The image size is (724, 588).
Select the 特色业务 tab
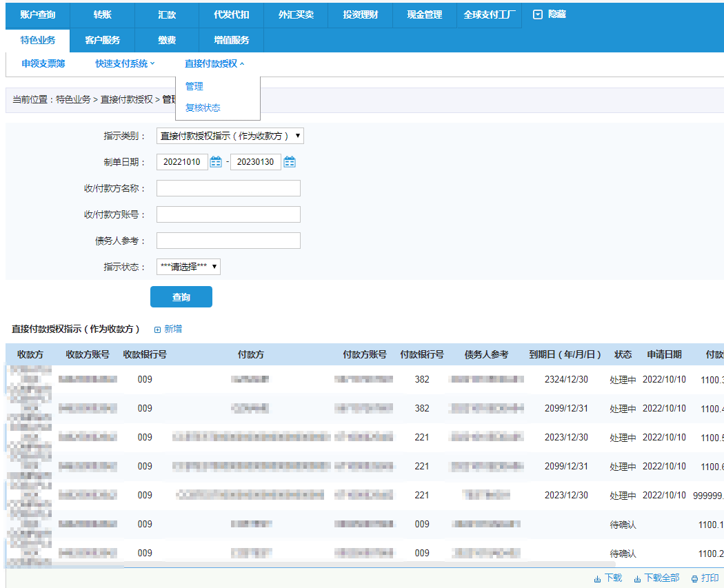tap(38, 40)
